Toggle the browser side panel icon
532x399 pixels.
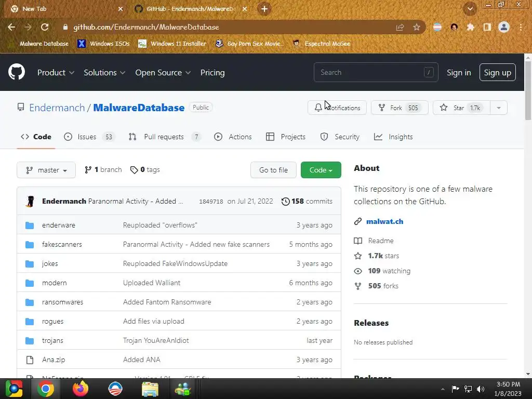click(487, 27)
